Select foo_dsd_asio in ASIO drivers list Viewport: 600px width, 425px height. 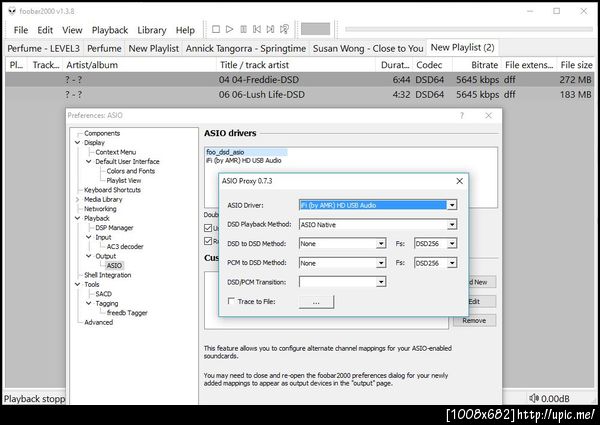246,152
